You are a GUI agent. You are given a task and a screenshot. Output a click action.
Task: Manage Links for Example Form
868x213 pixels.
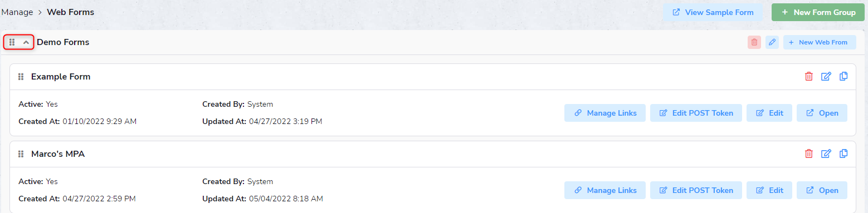tap(605, 113)
